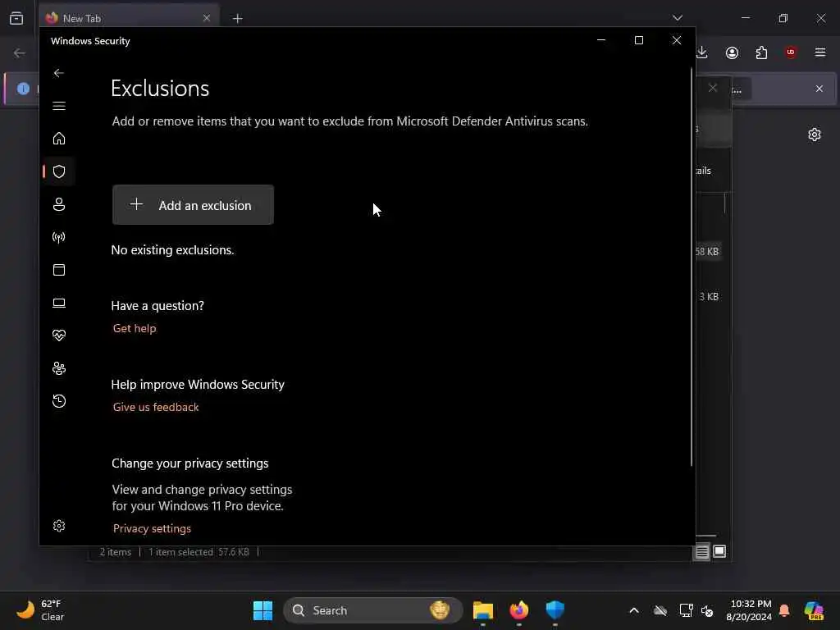This screenshot has width=840, height=630.
Task: Open the weather widget showing 62°F
Action: tap(41, 610)
